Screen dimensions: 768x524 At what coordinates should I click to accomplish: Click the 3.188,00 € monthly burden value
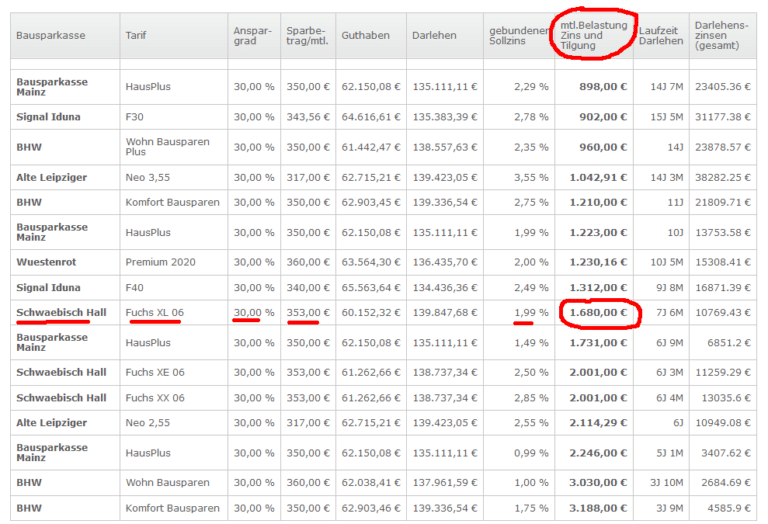pos(598,508)
